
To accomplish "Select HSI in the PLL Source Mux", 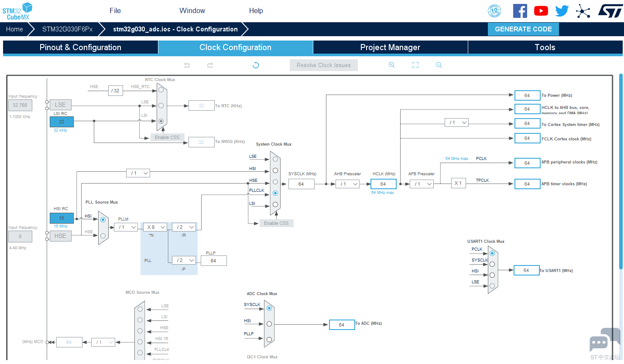I will tap(103, 220).
